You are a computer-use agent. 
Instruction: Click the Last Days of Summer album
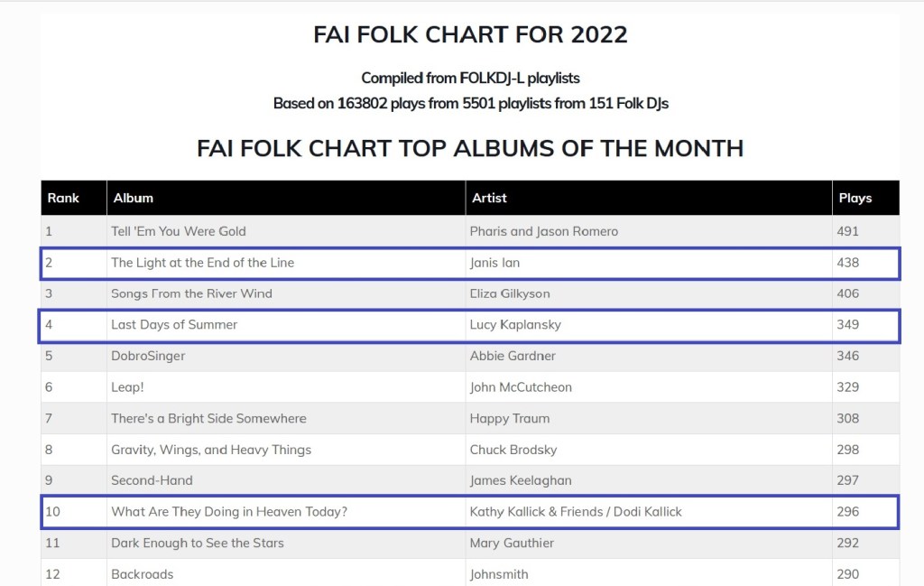[x=174, y=324]
